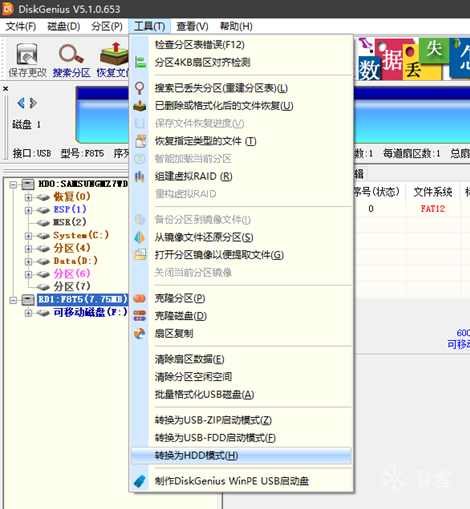The image size is (470, 509).
Task: Expand the 可移动磁盘(F:) node
Action: click(x=28, y=313)
